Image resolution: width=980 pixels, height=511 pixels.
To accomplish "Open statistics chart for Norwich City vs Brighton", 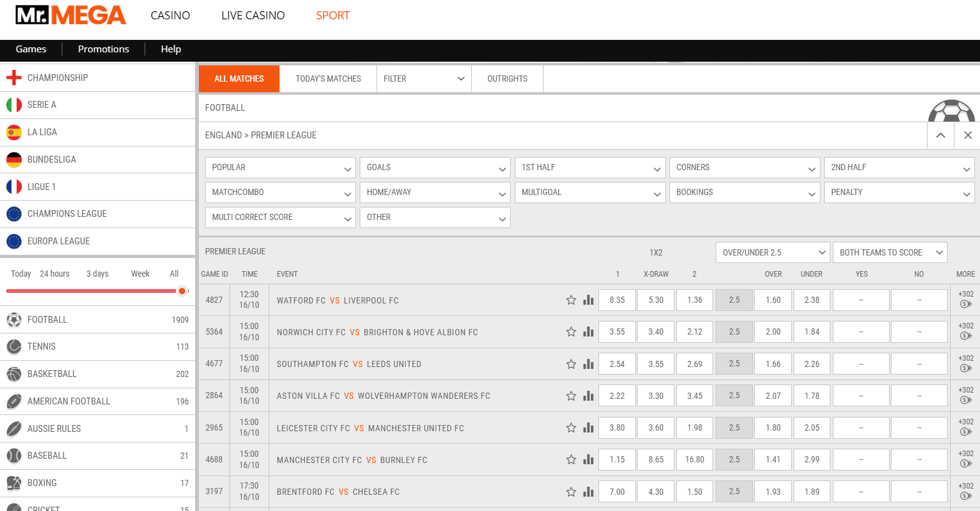I will pyautogui.click(x=588, y=332).
